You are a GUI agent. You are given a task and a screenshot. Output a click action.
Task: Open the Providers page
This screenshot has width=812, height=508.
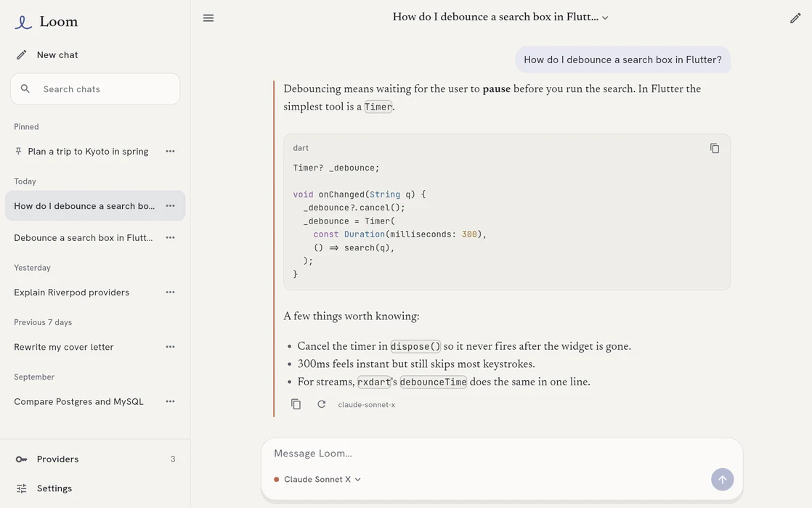[95, 459]
